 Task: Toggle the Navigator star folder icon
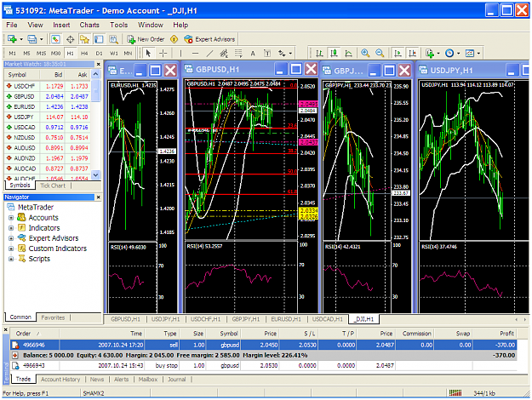coord(84,39)
